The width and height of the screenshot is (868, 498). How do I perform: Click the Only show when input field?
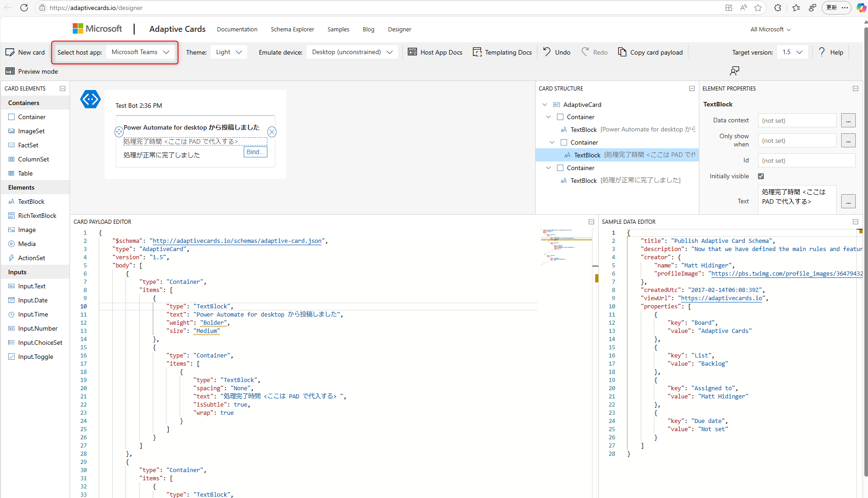pyautogui.click(x=797, y=141)
